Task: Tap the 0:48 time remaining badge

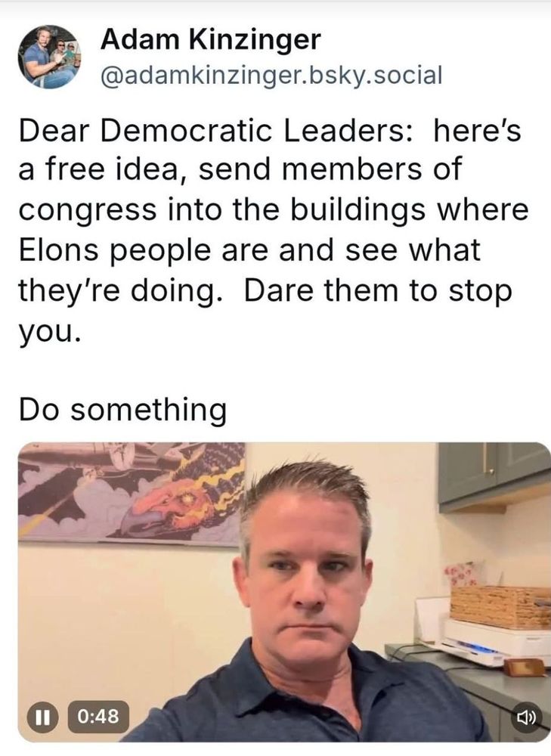Action: click(98, 717)
